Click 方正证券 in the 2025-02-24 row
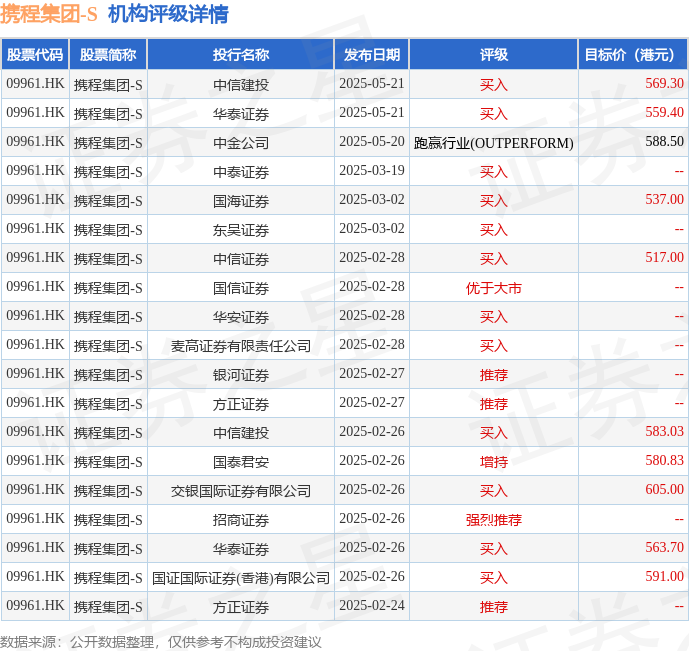 [241, 607]
